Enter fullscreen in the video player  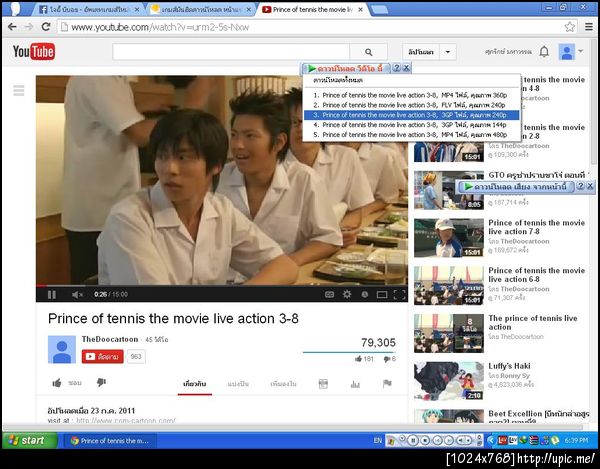pos(399,294)
